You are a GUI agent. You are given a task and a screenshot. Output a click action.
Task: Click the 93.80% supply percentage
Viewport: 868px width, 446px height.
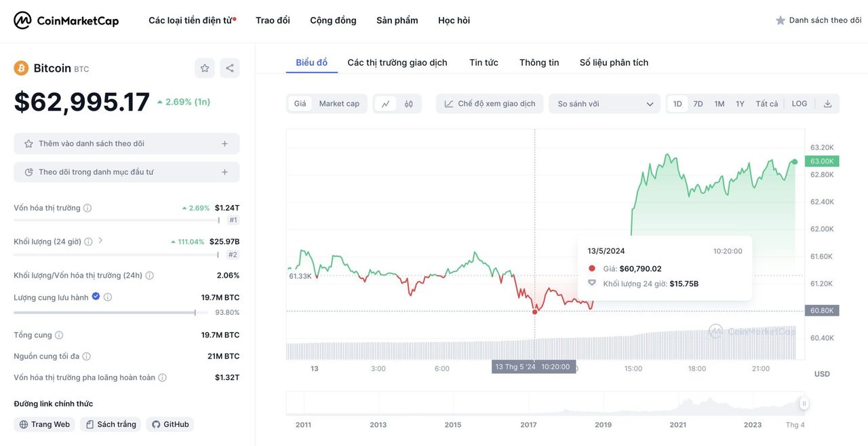pos(227,312)
